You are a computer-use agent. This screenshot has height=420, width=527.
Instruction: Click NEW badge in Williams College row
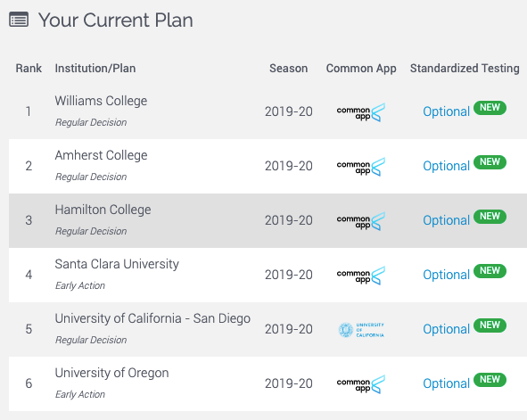click(x=490, y=108)
